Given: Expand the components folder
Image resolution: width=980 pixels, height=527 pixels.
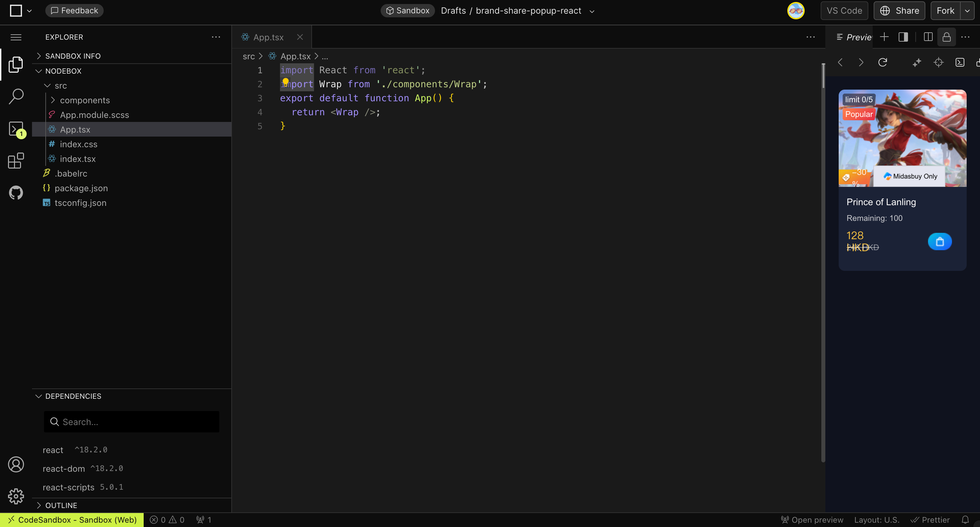Looking at the screenshot, I should 132,100.
